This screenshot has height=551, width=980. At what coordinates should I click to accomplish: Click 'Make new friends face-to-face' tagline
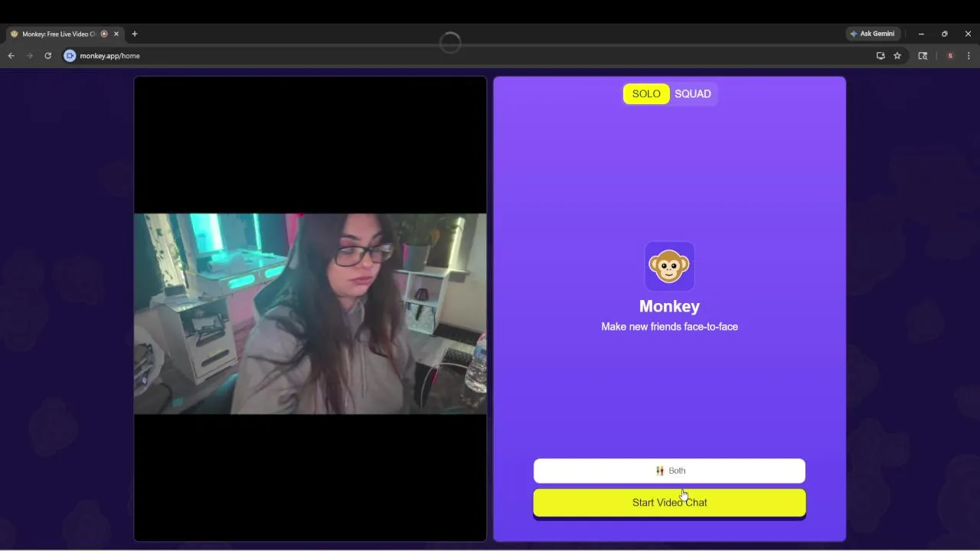click(669, 327)
